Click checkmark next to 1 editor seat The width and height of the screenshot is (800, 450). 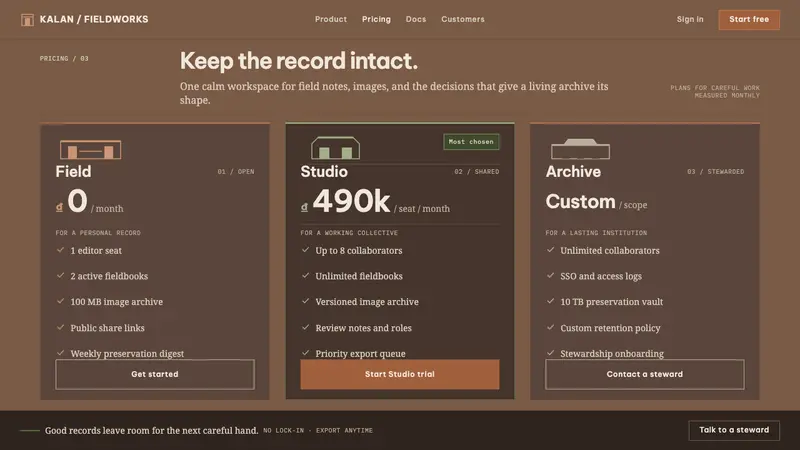[x=60, y=250]
